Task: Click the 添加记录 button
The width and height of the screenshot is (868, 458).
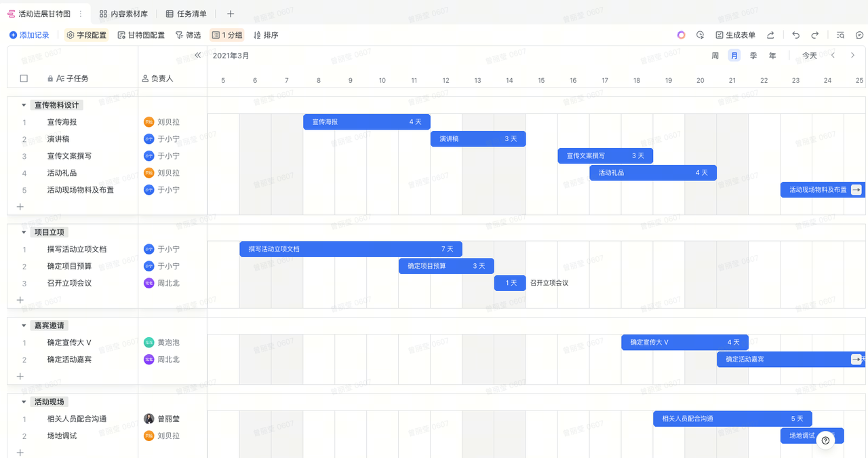Action: (x=29, y=35)
